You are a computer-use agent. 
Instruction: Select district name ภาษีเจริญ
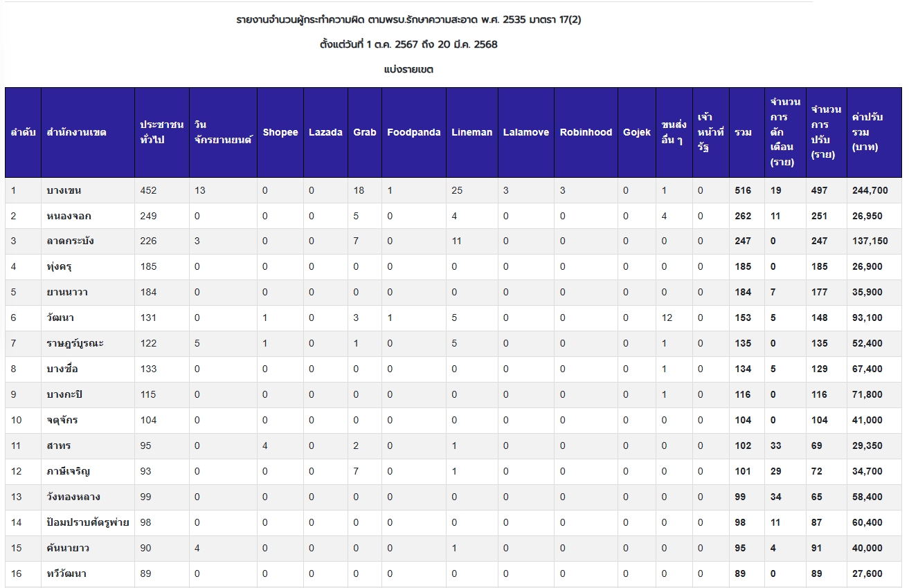pyautogui.click(x=68, y=471)
